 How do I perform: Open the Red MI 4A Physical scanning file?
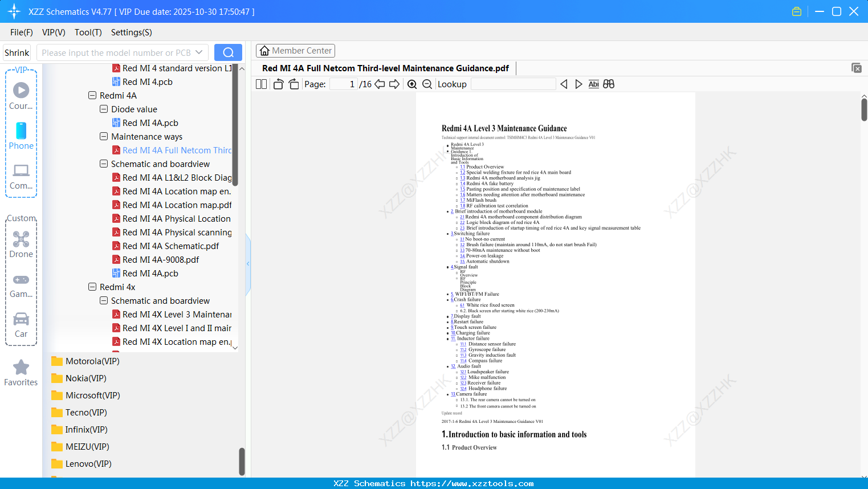click(x=172, y=232)
